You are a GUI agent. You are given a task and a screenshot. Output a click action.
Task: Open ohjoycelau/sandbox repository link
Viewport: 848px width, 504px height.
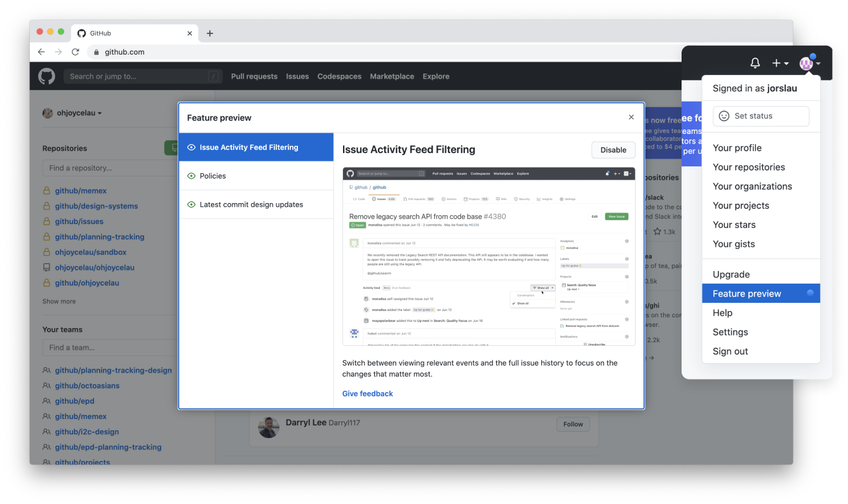click(x=91, y=252)
